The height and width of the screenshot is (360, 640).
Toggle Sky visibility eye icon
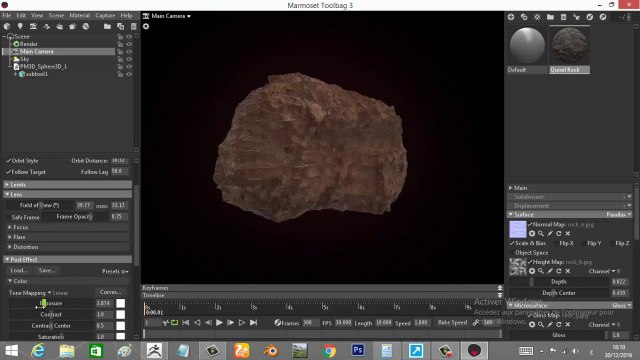point(129,59)
